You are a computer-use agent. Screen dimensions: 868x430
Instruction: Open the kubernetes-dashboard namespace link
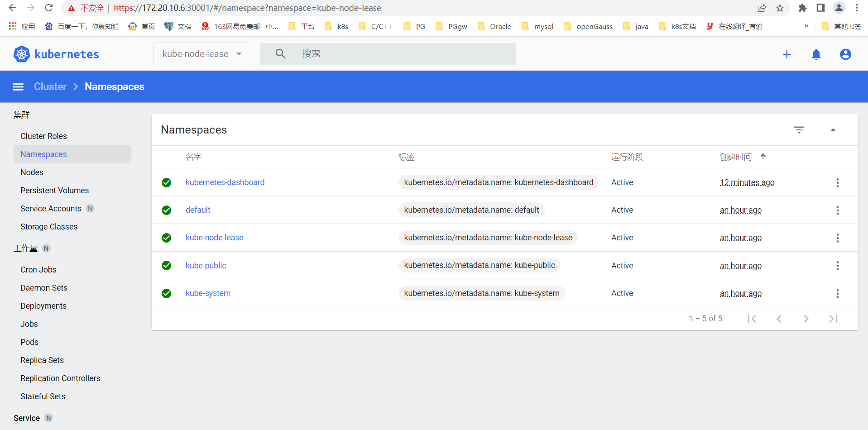point(225,182)
